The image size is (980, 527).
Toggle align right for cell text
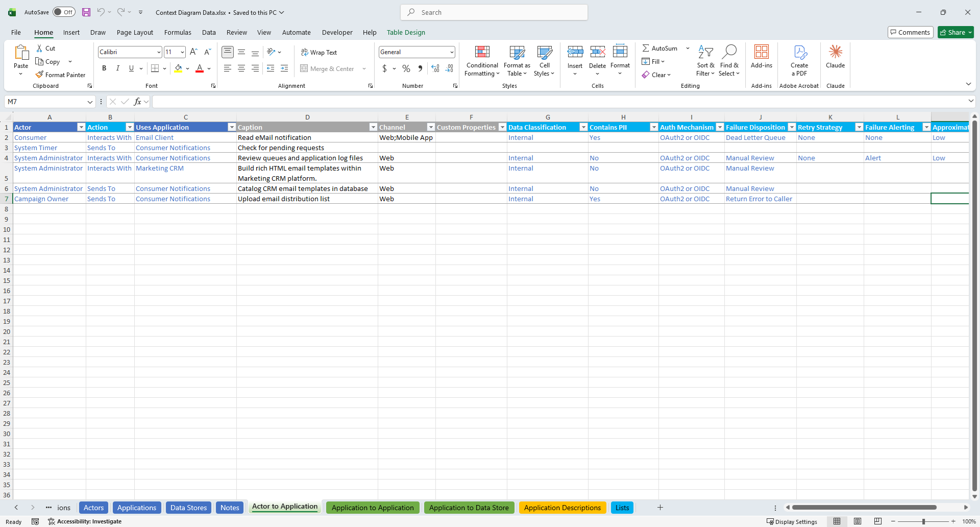coord(255,68)
